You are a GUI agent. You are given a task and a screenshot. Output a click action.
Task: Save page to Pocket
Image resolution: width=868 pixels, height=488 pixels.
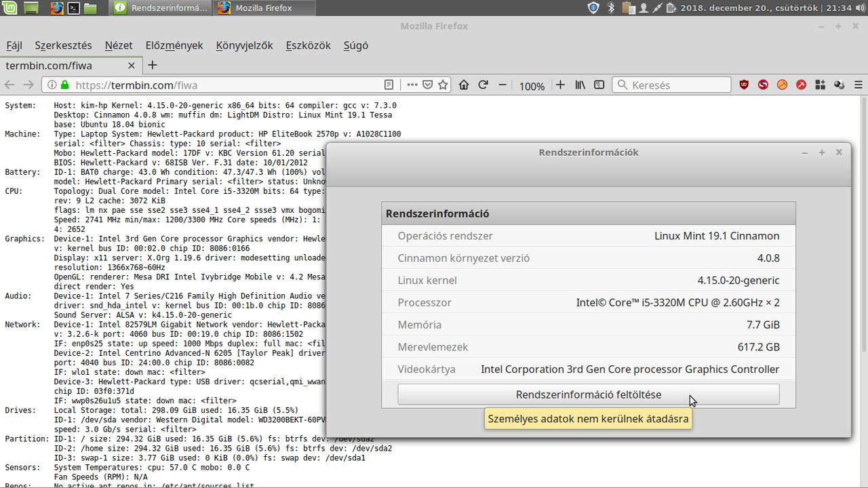(x=428, y=85)
